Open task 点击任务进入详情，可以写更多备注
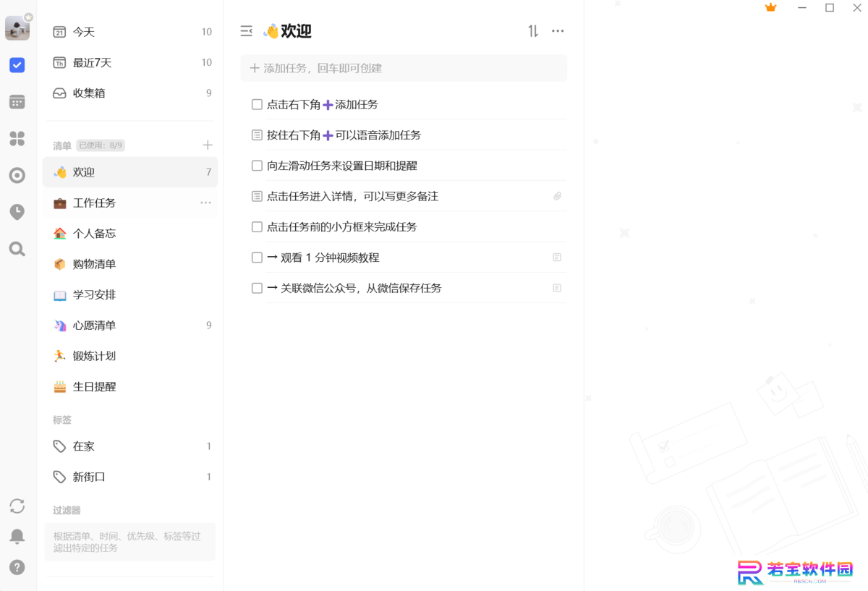The width and height of the screenshot is (868, 591). tap(352, 196)
